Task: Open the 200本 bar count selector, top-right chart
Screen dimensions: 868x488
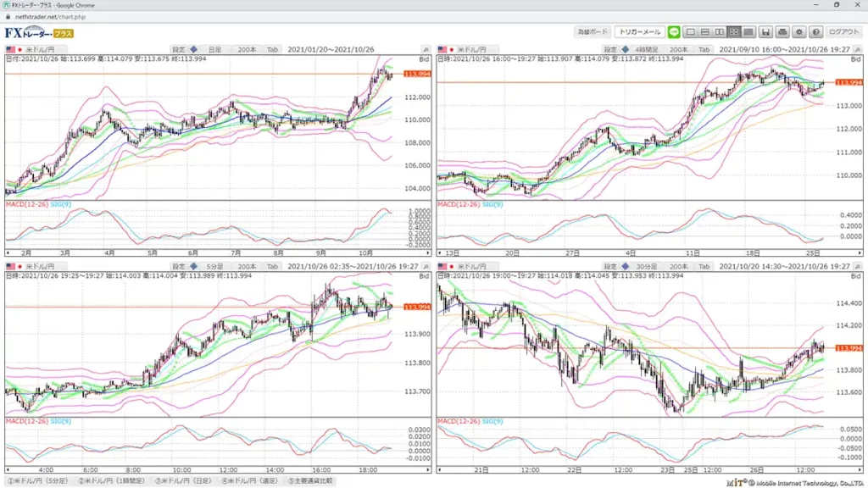Action: [x=678, y=50]
